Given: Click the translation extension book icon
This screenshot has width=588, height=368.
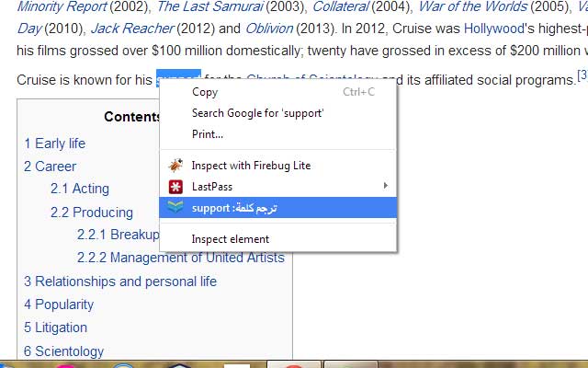Looking at the screenshot, I should point(175,208).
